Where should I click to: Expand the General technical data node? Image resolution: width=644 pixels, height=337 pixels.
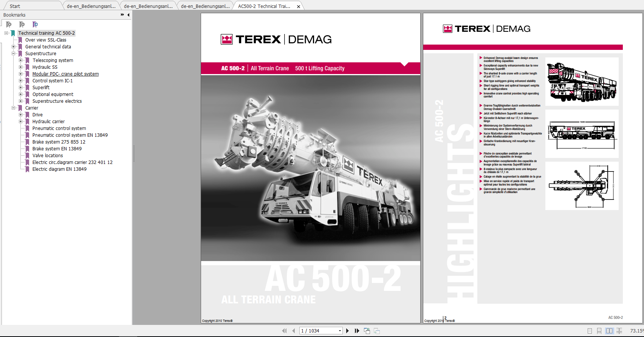tap(13, 47)
